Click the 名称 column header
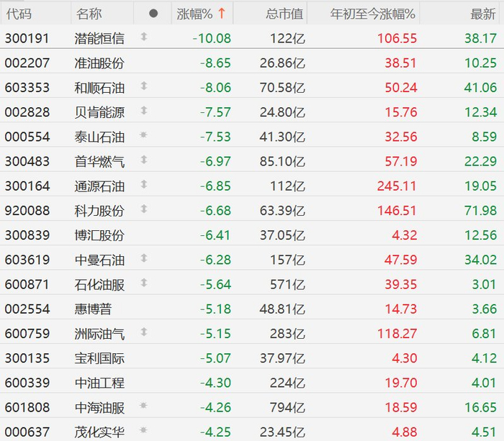This screenshot has height=441, width=504. 89,14
